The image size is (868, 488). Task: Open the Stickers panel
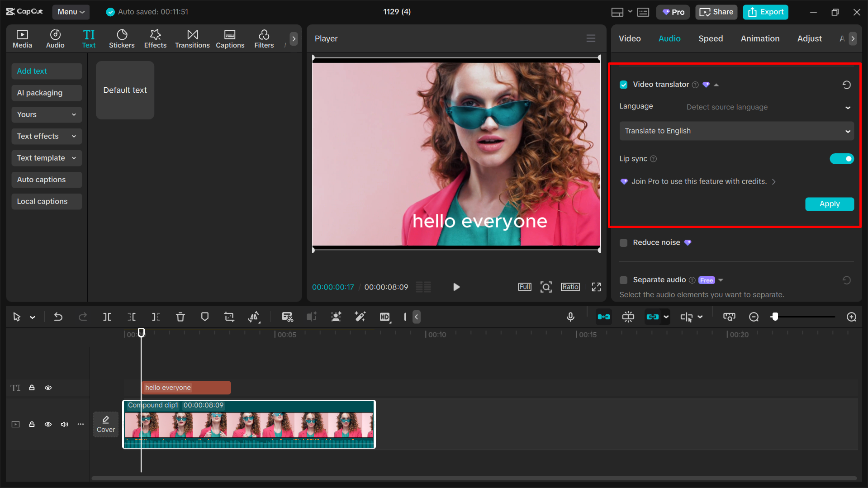[122, 38]
